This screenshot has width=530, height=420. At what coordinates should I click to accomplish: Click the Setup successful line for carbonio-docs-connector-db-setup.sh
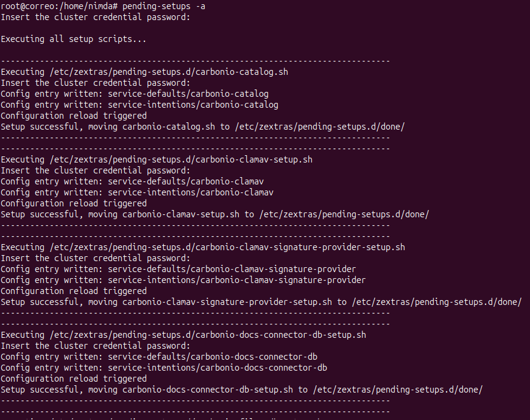coord(241,390)
